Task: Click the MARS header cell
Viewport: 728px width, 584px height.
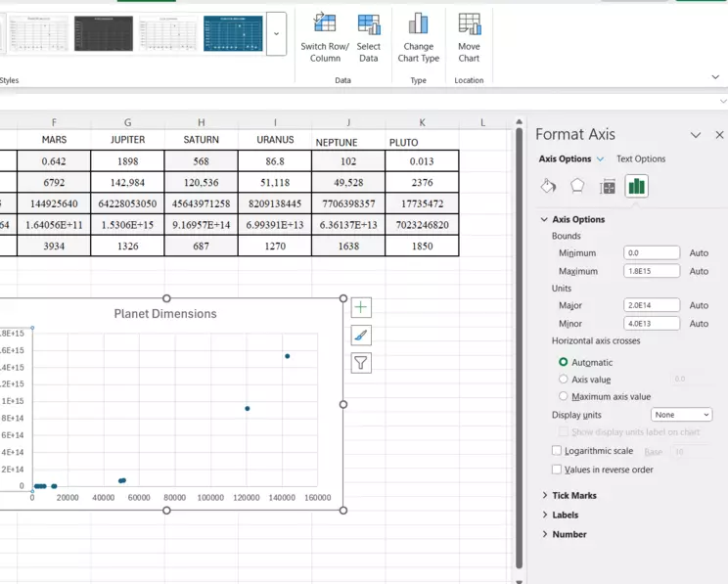Action: (54, 140)
